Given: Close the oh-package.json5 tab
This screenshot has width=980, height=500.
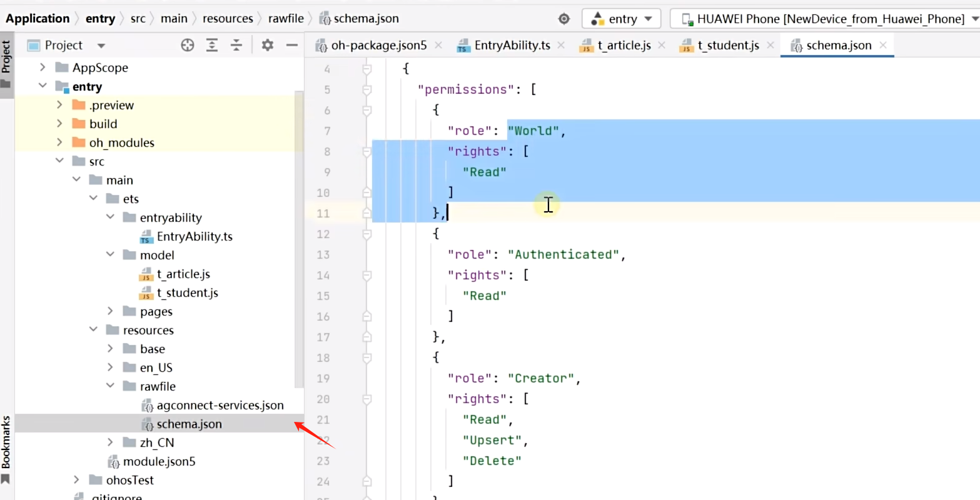Looking at the screenshot, I should tap(438, 45).
